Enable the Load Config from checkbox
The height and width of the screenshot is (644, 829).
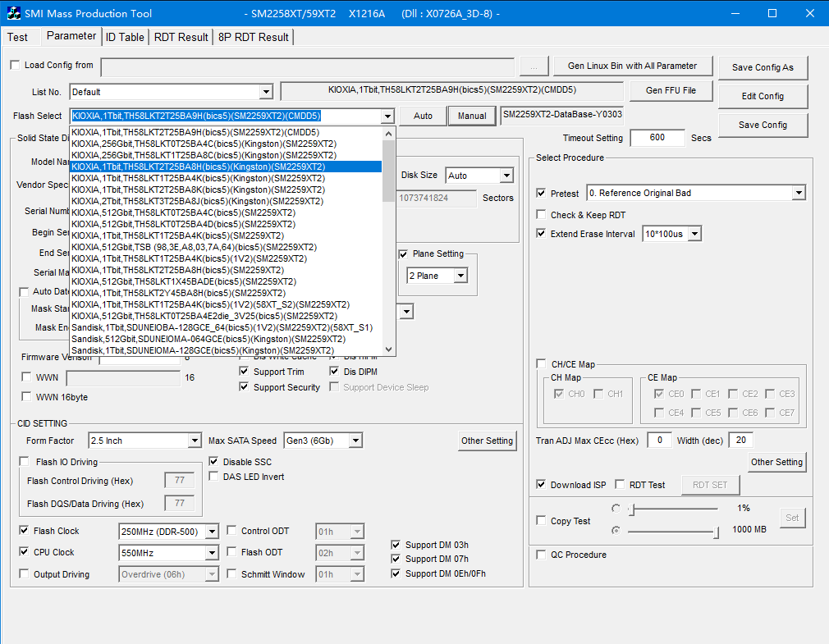coord(15,65)
